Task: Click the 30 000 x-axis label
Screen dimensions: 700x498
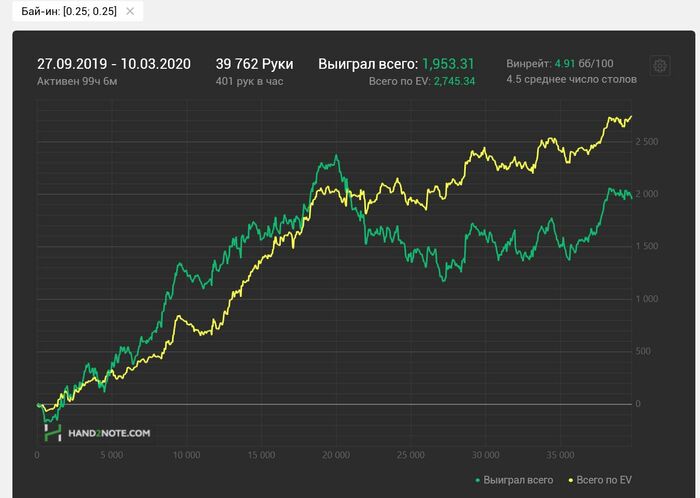Action: tap(486, 455)
